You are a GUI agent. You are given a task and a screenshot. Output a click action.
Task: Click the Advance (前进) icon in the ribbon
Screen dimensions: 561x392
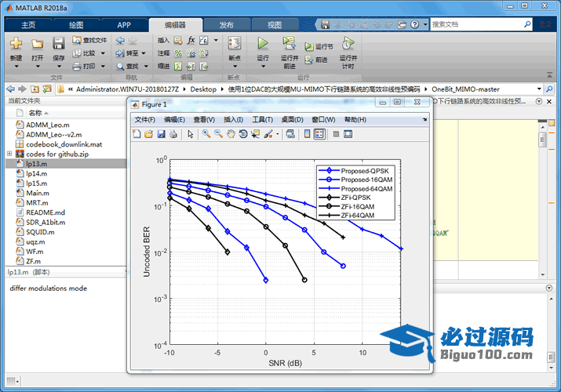[309, 60]
